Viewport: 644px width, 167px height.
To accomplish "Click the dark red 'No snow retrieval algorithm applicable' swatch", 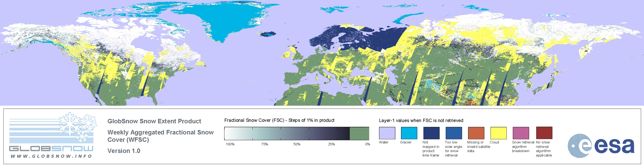I will click(544, 133).
